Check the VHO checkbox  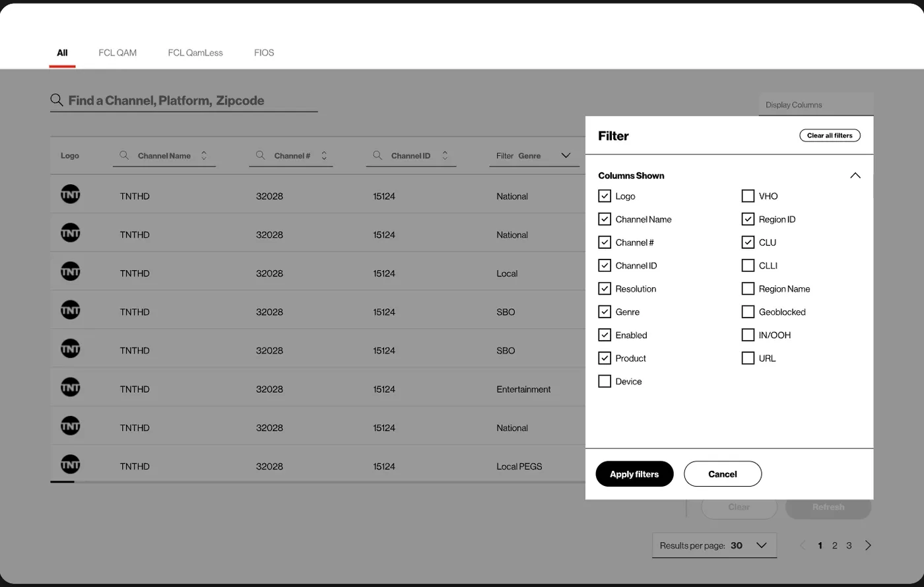(748, 196)
